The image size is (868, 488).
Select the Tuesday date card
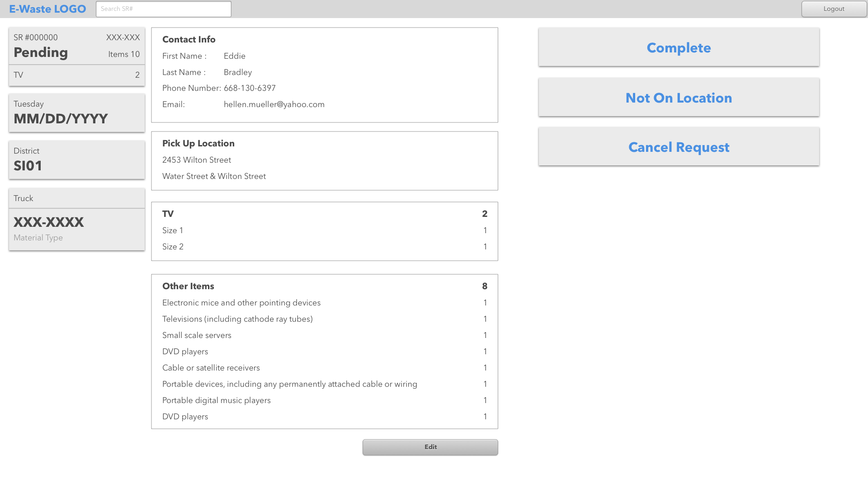pyautogui.click(x=76, y=113)
